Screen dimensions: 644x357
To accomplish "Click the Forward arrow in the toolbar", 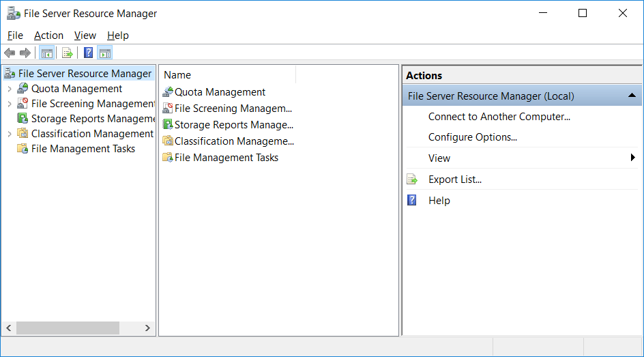I will point(25,53).
